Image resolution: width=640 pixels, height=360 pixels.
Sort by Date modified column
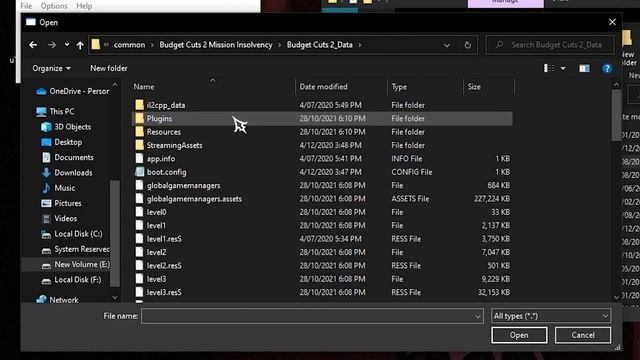point(323,87)
